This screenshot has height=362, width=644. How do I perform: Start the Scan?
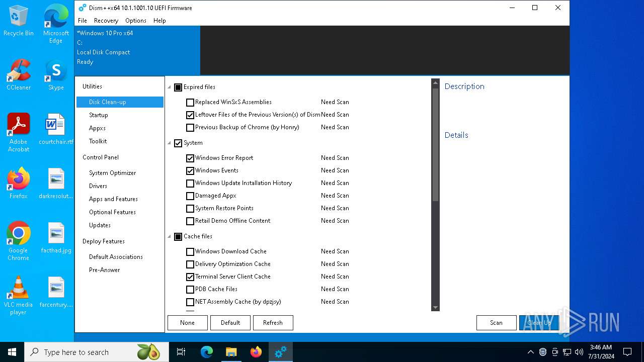click(x=496, y=323)
